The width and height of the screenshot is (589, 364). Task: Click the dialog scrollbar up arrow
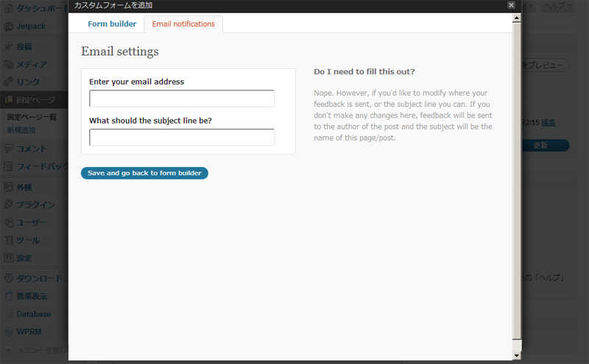pyautogui.click(x=517, y=18)
